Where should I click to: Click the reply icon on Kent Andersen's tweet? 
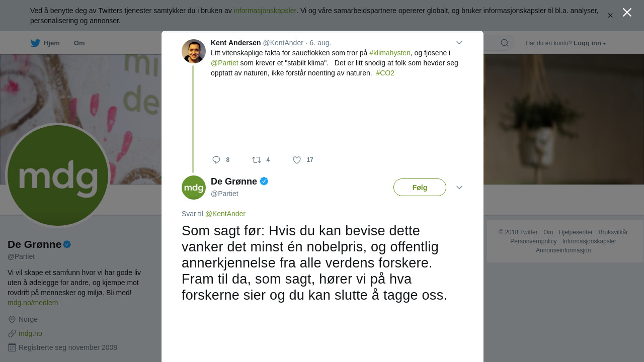tap(216, 160)
